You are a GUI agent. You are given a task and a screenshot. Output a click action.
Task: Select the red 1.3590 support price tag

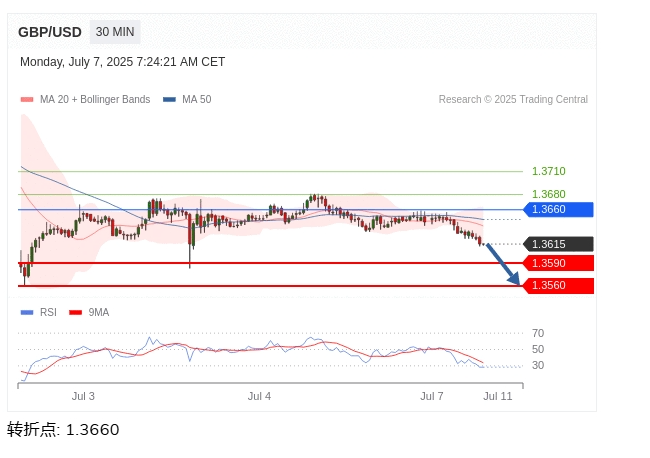click(558, 263)
